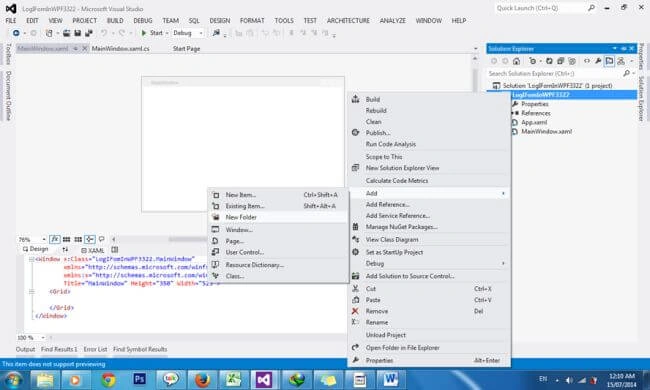Screen dimensions: 650x390
Task: Click the Navigate Backward toolbar icon
Action: (16, 33)
